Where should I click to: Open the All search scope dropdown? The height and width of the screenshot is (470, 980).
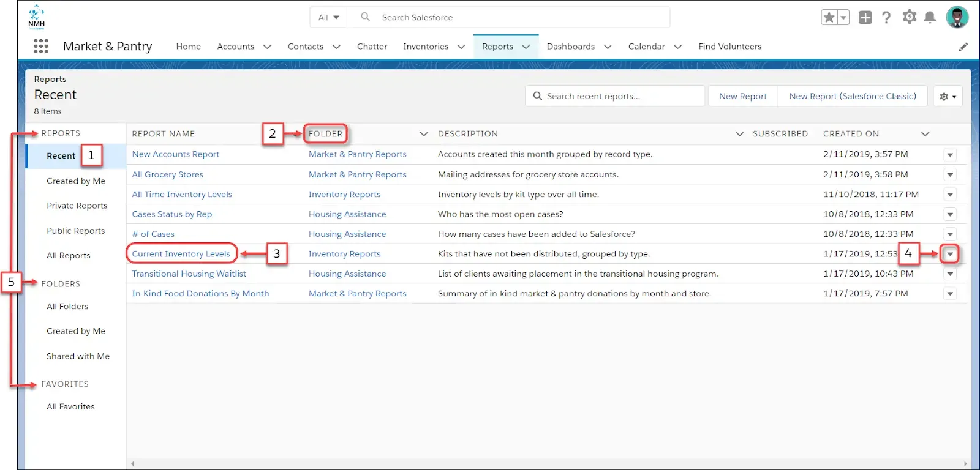click(x=328, y=17)
